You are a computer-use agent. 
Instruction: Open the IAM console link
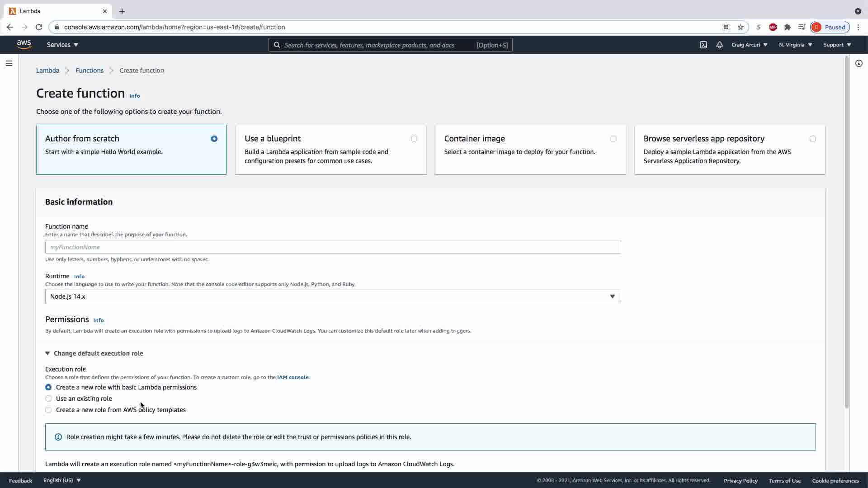pos(292,377)
